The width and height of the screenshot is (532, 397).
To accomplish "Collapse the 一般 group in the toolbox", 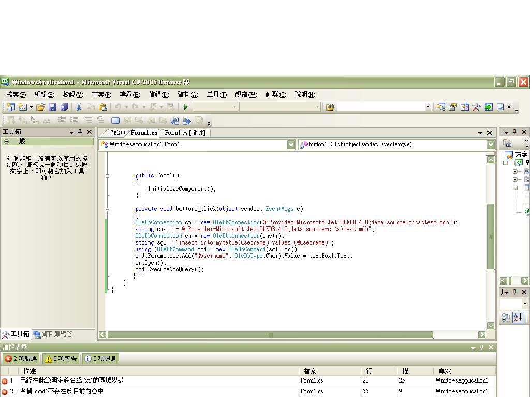I will (6, 141).
